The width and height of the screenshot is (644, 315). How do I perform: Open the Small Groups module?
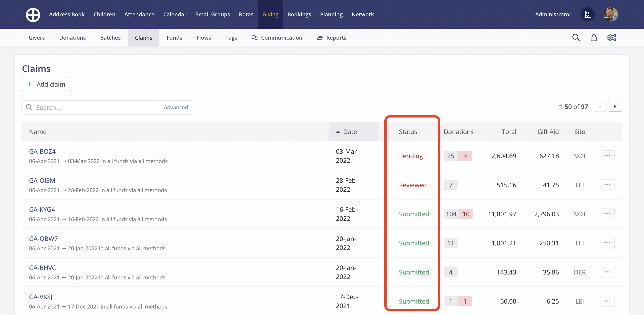212,15
